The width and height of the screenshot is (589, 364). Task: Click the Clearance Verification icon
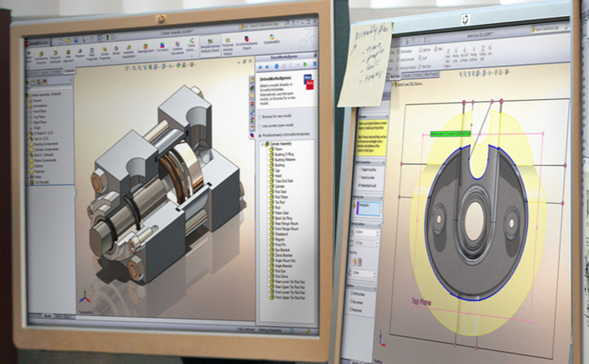56,55
